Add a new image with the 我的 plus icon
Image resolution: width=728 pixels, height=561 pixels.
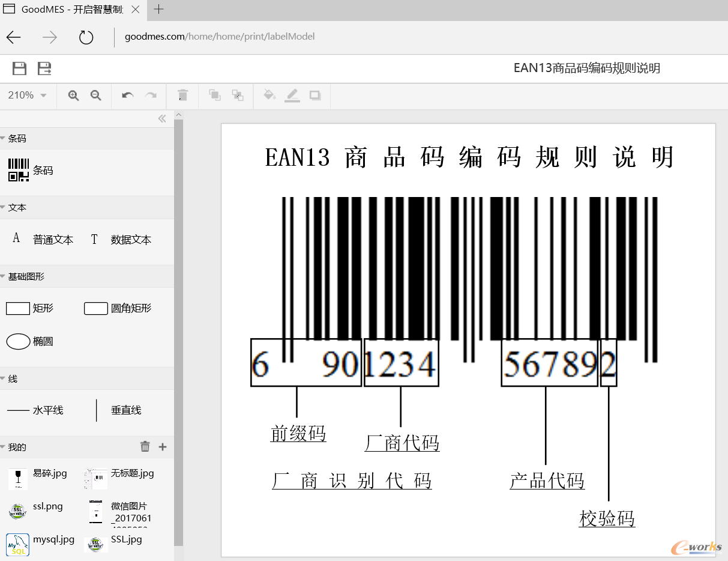click(163, 446)
